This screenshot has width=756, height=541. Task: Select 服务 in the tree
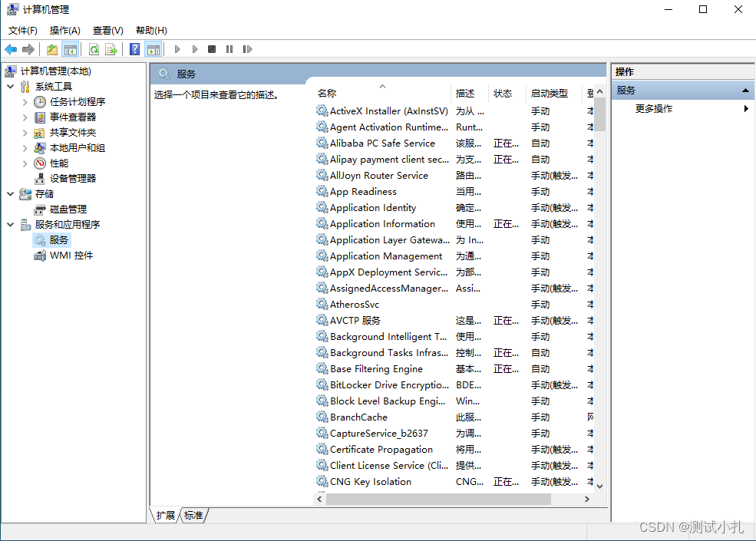click(x=59, y=239)
